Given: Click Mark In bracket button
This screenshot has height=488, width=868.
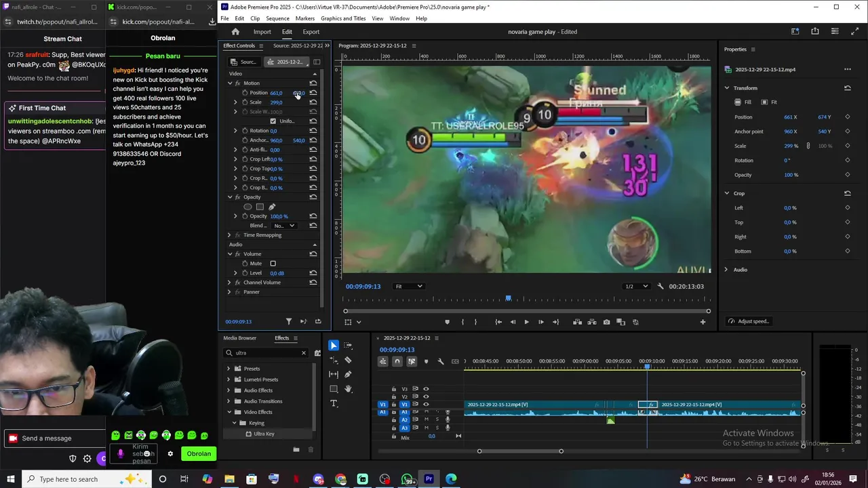Looking at the screenshot, I should (462, 322).
